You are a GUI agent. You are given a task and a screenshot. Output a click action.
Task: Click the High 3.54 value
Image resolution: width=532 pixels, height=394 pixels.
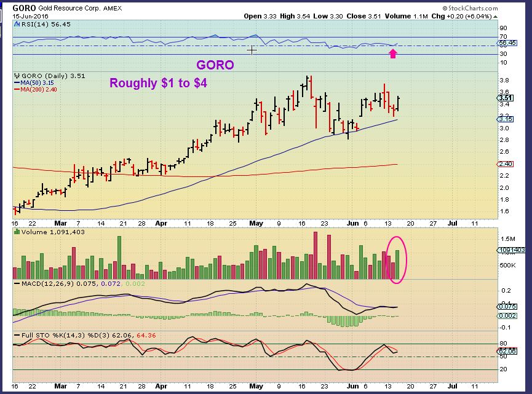(295, 16)
